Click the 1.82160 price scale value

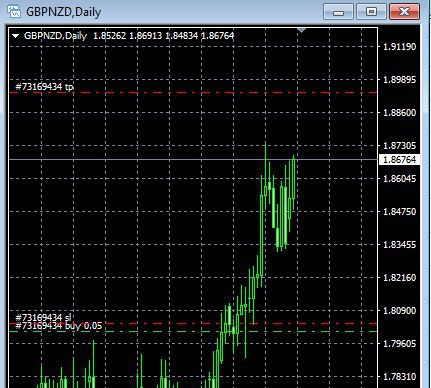coord(400,278)
